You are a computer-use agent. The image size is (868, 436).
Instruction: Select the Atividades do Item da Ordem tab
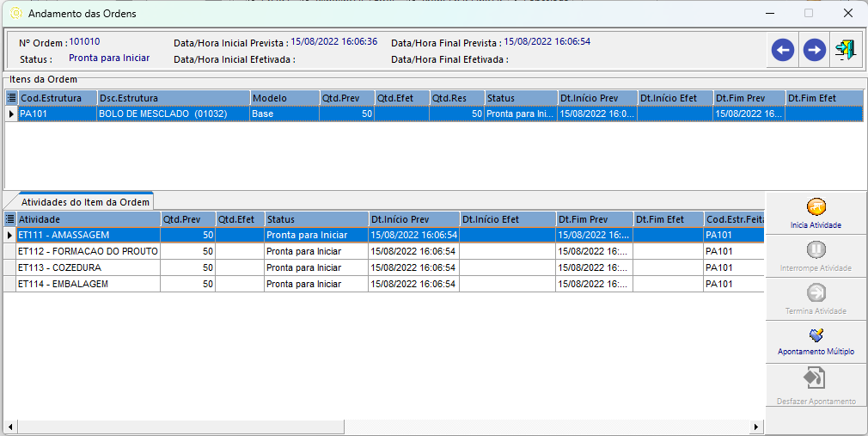[85, 202]
